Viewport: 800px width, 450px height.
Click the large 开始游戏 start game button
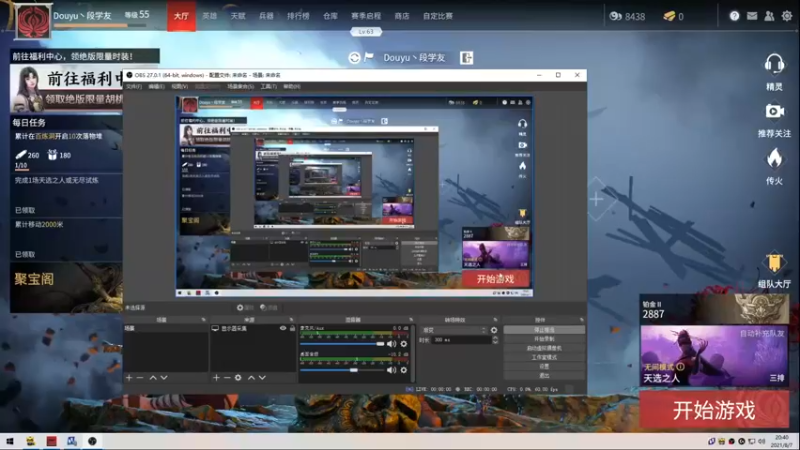(x=714, y=410)
